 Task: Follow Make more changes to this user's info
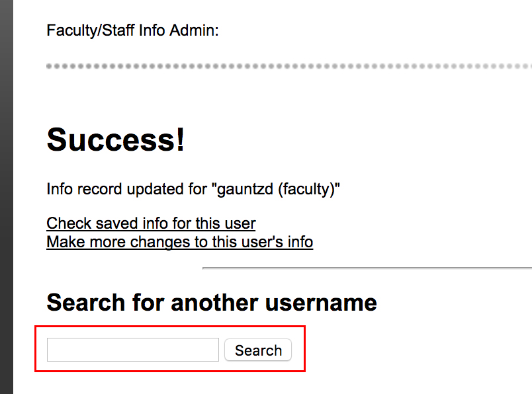point(180,242)
